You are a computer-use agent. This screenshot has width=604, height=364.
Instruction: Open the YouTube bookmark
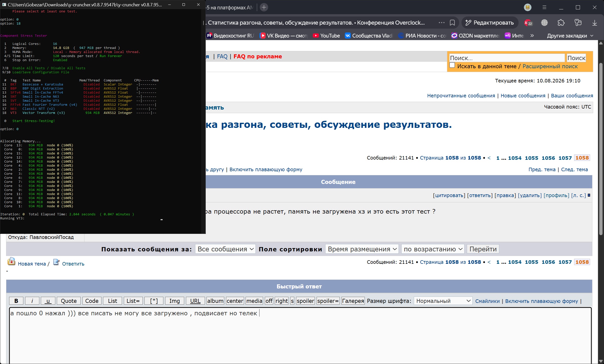[x=326, y=36]
